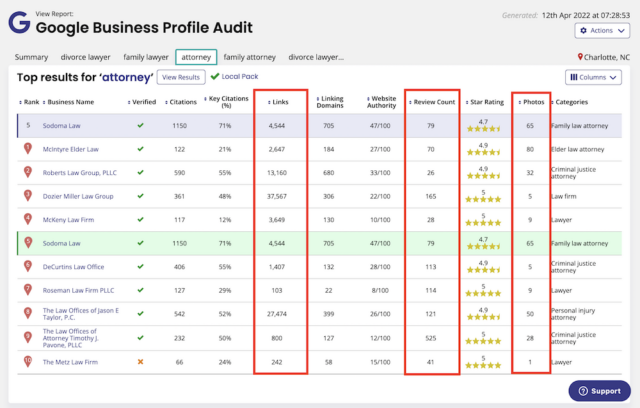Select the family lawyer tab

146,57
